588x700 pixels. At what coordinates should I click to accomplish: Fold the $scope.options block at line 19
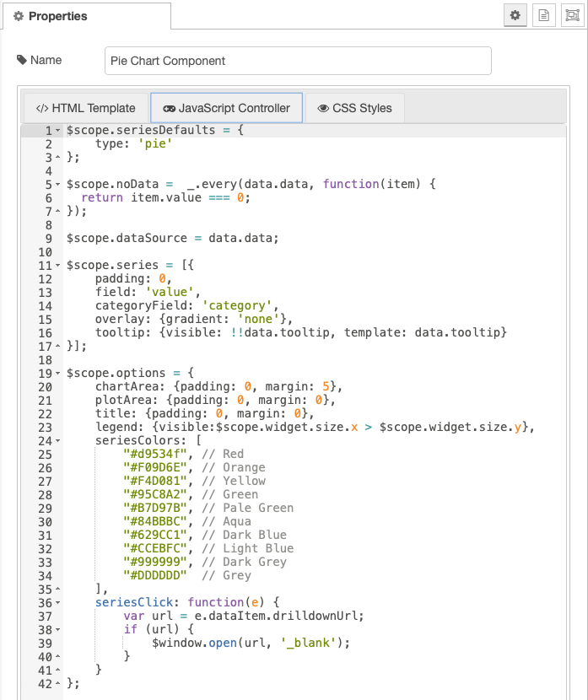tap(57, 374)
